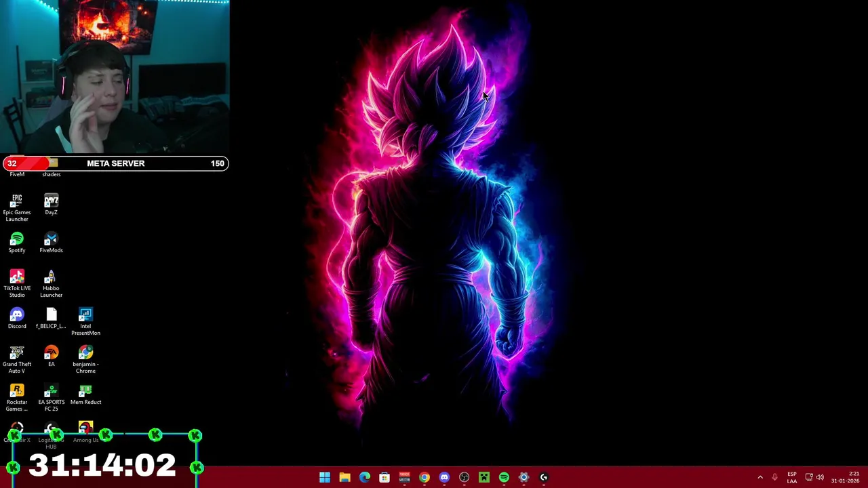Viewport: 868px width, 488px height.
Task: Open the gear app in the taskbar
Action: [524, 477]
